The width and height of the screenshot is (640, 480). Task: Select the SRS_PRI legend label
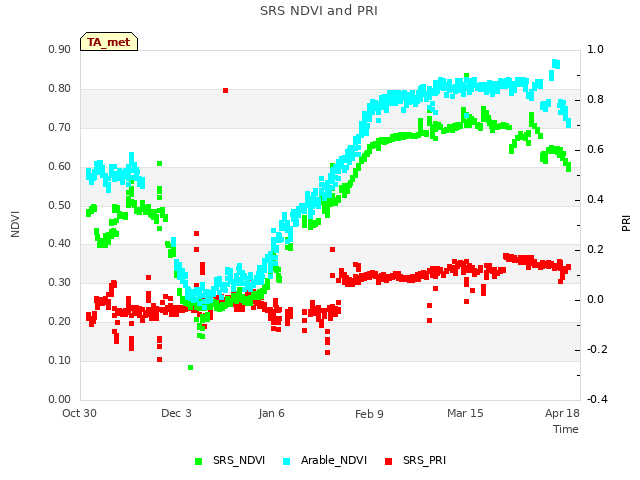pos(424,460)
